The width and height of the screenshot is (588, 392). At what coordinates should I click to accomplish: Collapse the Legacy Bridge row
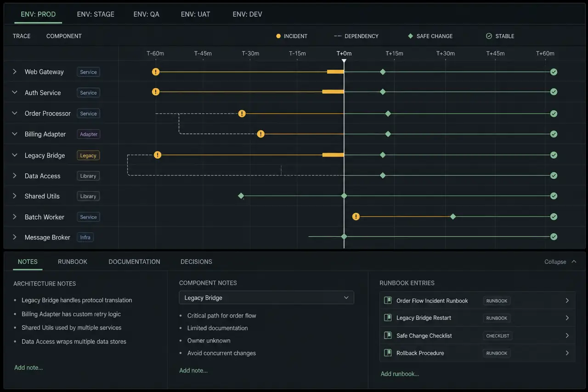click(15, 155)
